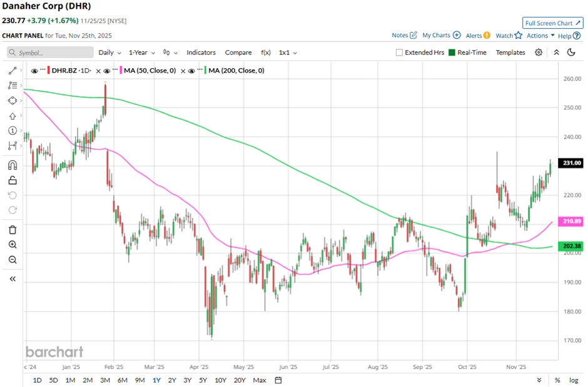This screenshot has height=387, width=588.
Task: Switch to dark mode moon icon
Action: pos(571,52)
